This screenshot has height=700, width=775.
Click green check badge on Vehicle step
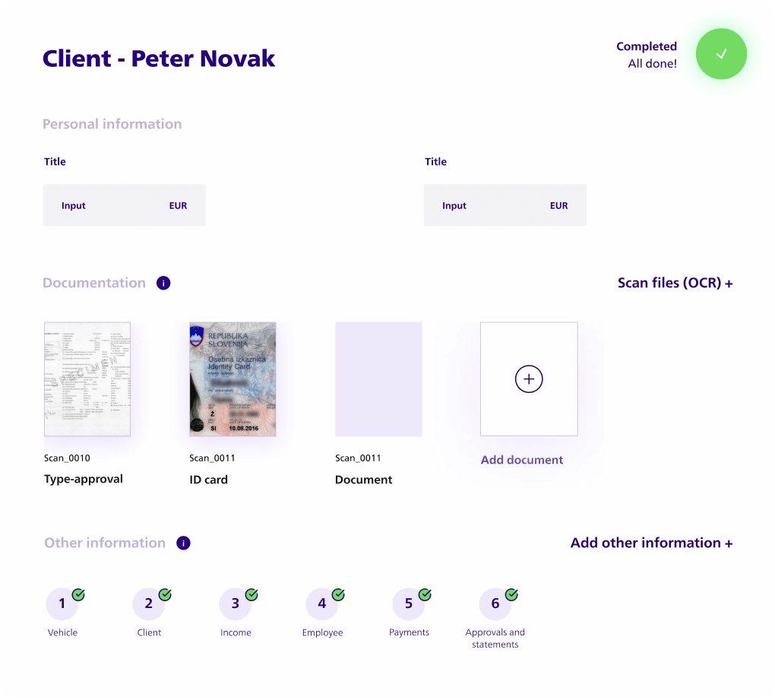[78, 594]
